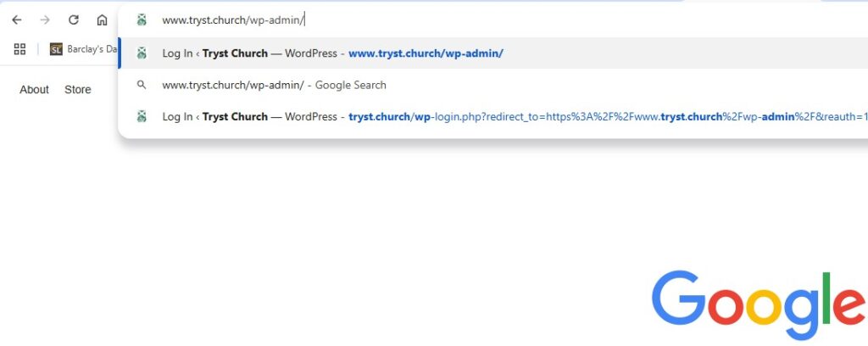The width and height of the screenshot is (868, 346).
Task: Open the wp-login.php redirect_to suggestion
Action: click(x=609, y=116)
